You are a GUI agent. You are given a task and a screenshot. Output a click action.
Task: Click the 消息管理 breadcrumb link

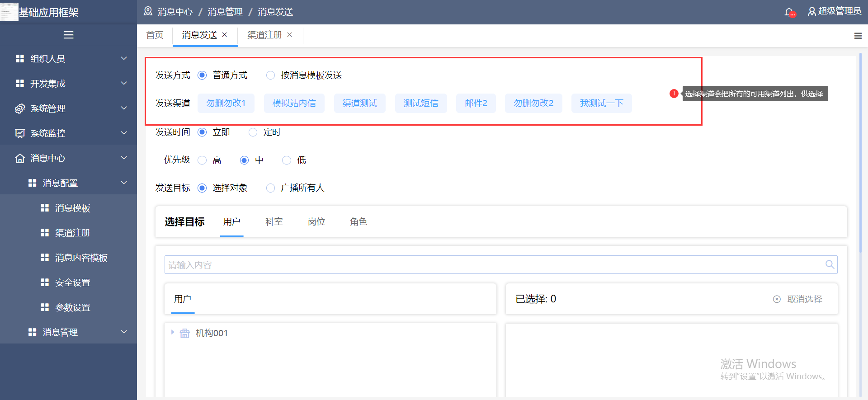[x=225, y=12]
